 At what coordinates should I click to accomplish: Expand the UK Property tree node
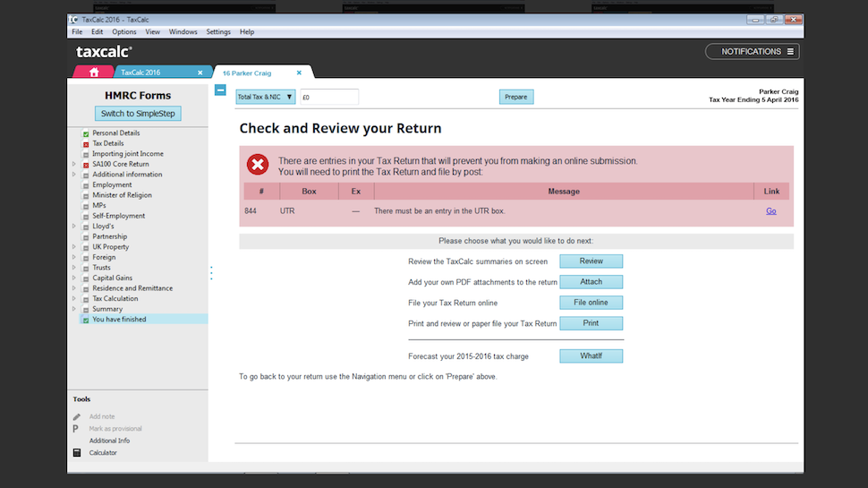74,247
